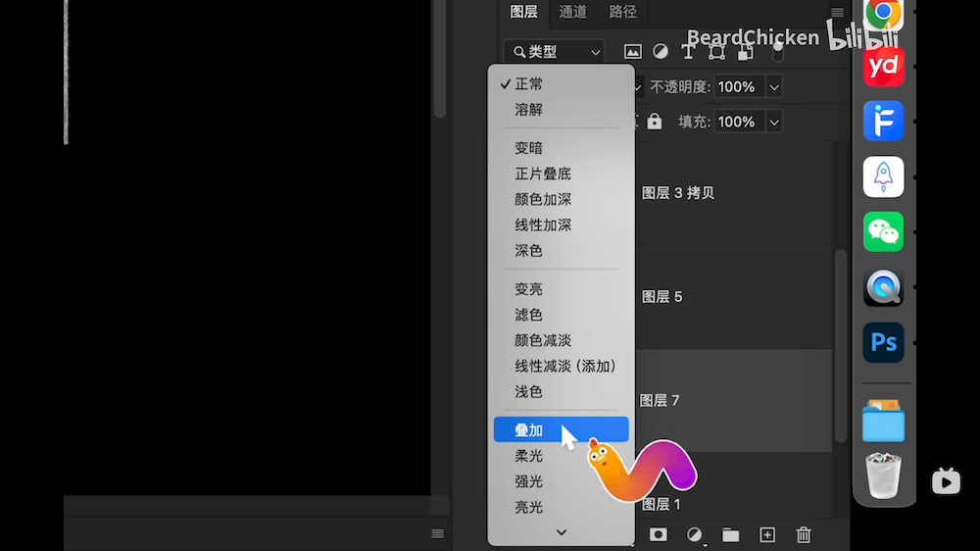Toggle layer filtering switch
The width and height of the screenshot is (980, 551).
(x=777, y=52)
